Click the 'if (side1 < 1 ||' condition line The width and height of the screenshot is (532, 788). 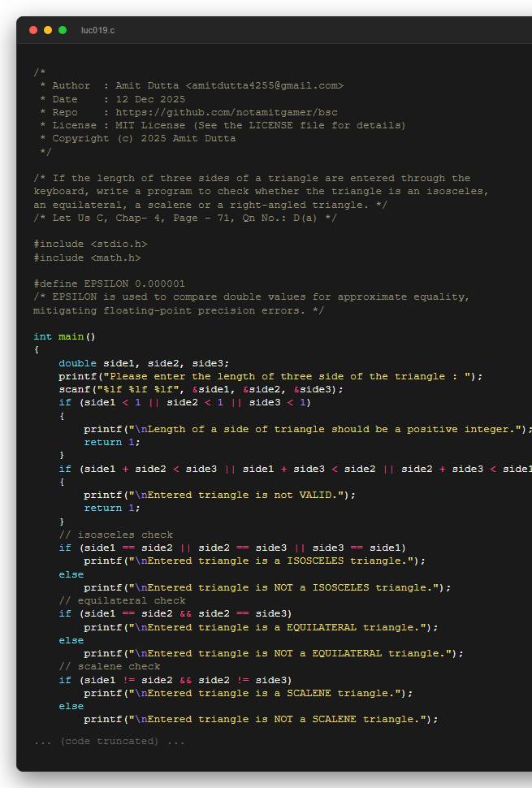[x=184, y=402]
